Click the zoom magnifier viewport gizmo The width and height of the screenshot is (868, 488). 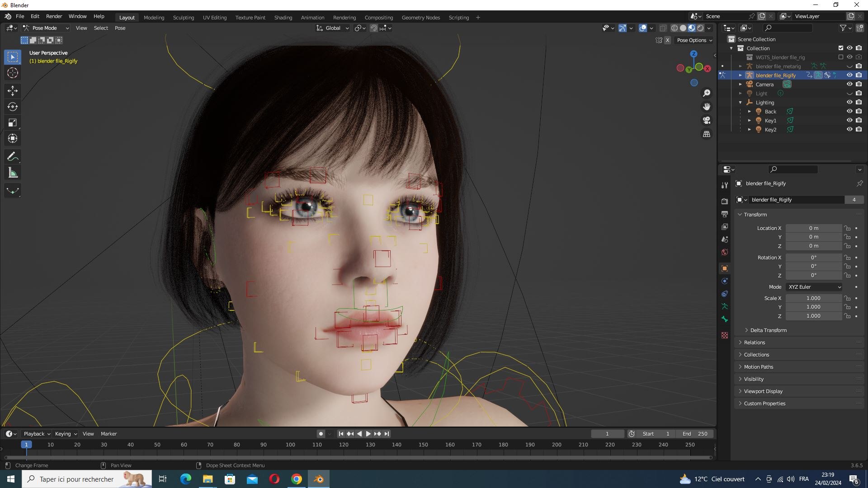[x=707, y=93]
